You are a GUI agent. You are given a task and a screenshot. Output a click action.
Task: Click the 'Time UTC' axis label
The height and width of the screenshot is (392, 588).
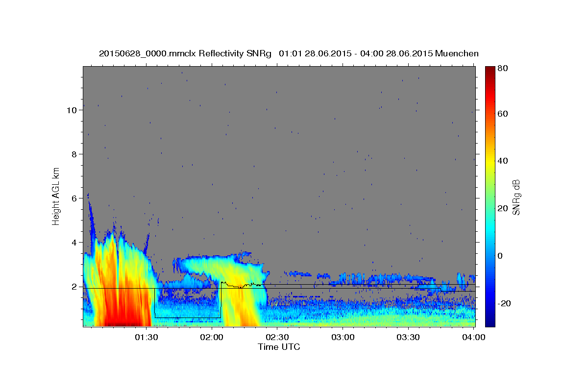tap(279, 347)
